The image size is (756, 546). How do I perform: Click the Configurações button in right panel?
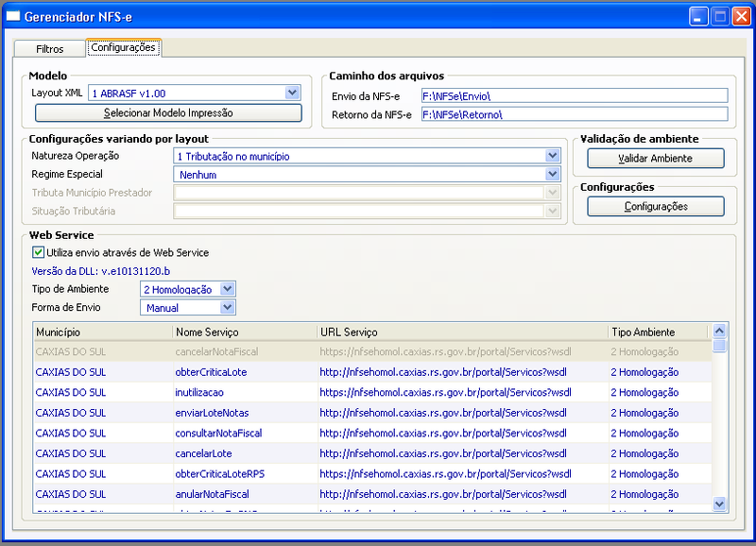pyautogui.click(x=655, y=206)
